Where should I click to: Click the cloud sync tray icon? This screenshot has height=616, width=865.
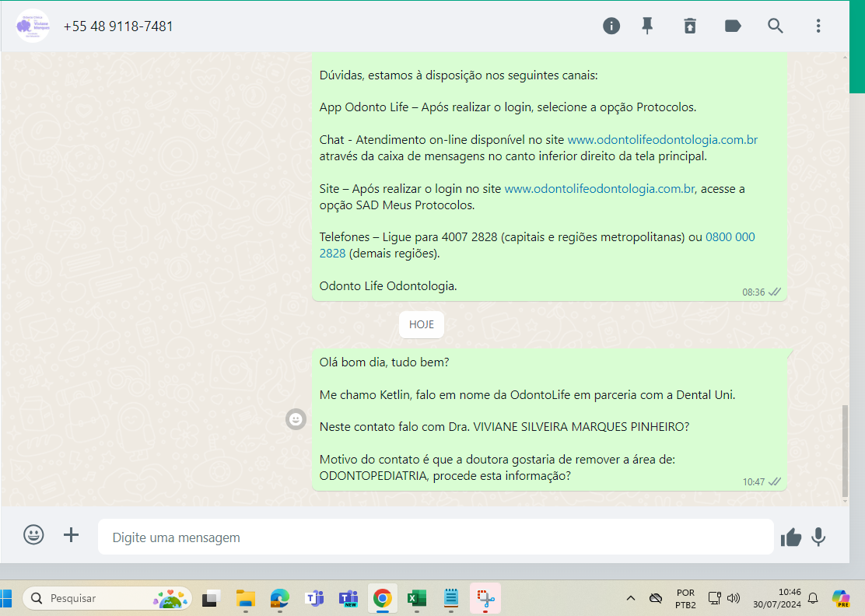pyautogui.click(x=656, y=598)
